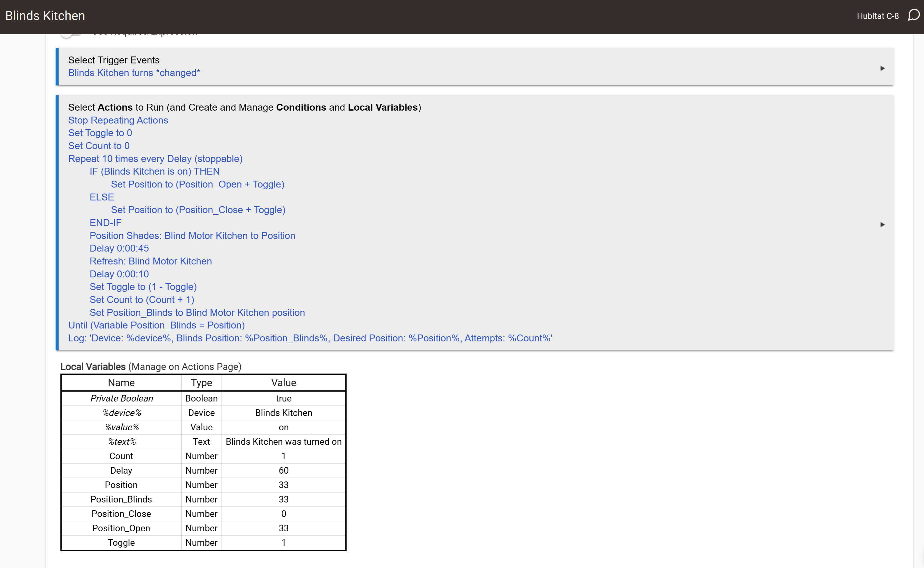The image size is (924, 568).
Task: Open 'Refresh: Blind Motor Kitchen' action
Action: pos(151,261)
